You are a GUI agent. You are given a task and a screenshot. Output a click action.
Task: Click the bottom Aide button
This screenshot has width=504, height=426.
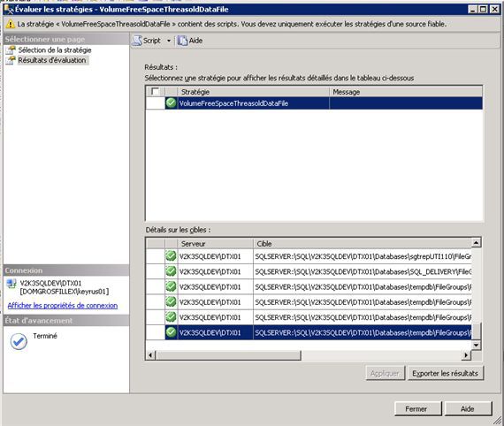(468, 408)
